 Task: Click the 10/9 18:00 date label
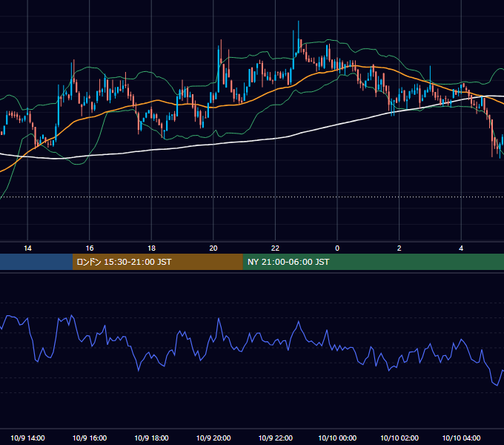(x=151, y=438)
